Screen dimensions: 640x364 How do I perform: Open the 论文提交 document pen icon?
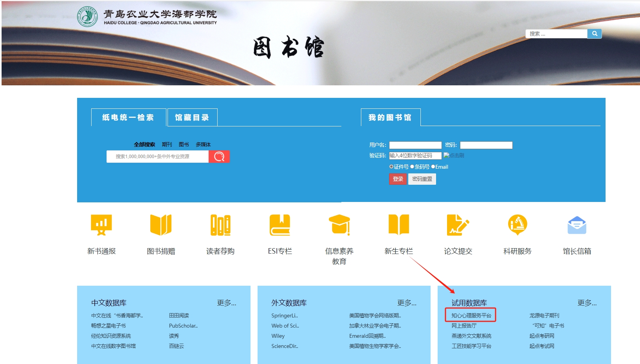coord(458,225)
